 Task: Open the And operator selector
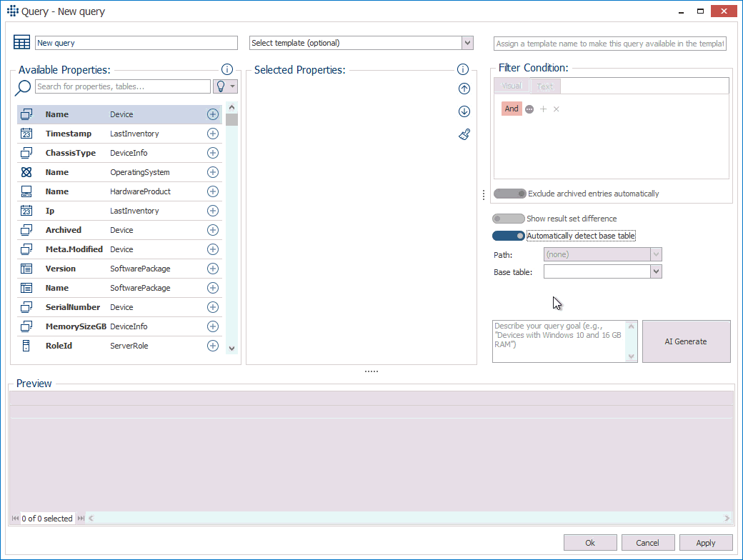512,109
